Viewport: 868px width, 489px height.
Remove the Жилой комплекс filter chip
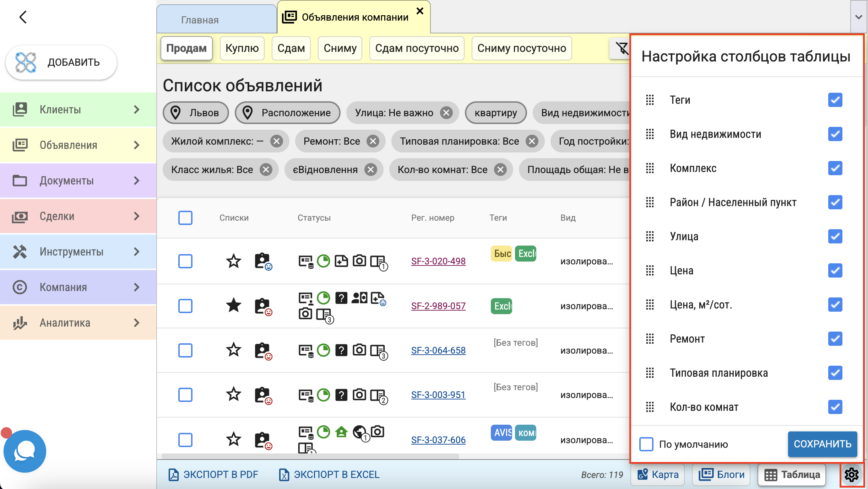tap(276, 141)
